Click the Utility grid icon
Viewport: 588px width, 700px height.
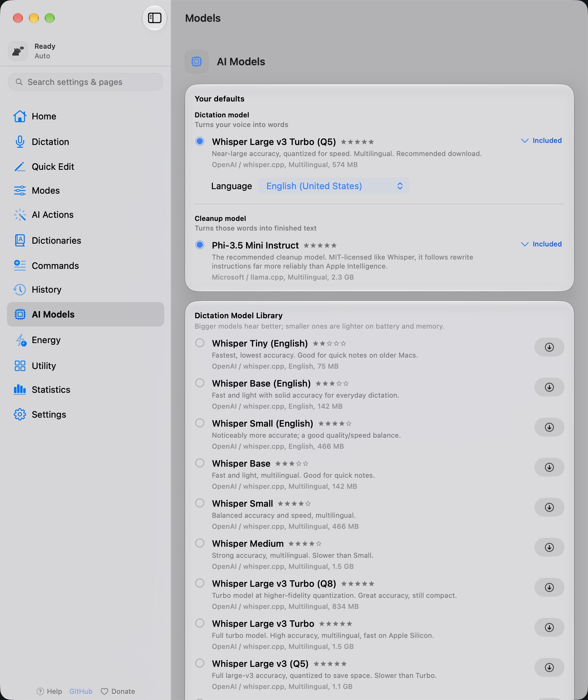pyautogui.click(x=20, y=366)
